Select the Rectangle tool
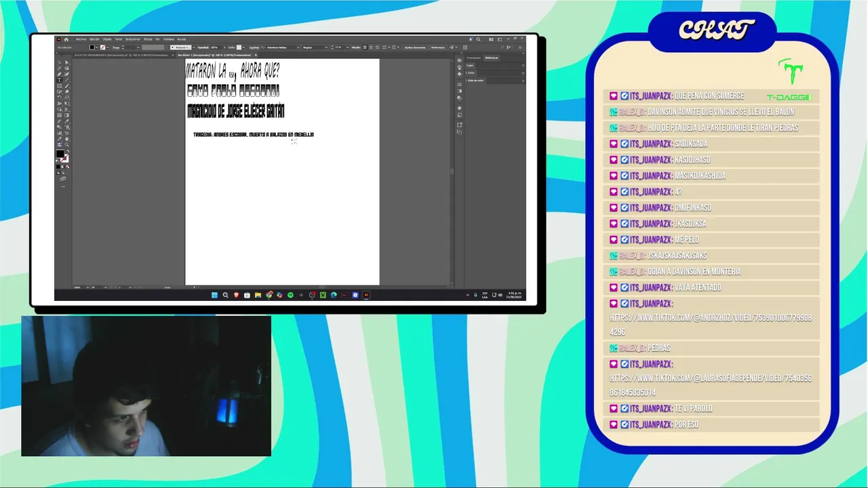Screen dimensions: 868x488 60,85
